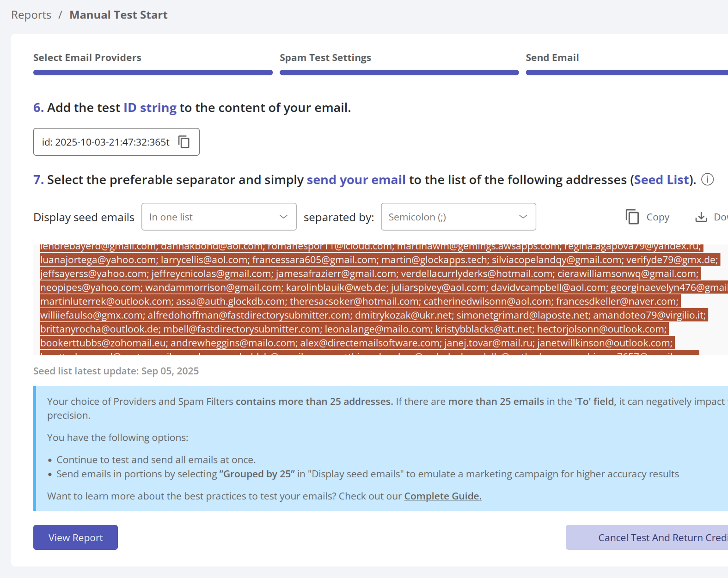Viewport: 728px width, 578px height.
Task: Copy the test ID string with the clipboard icon
Action: click(184, 142)
